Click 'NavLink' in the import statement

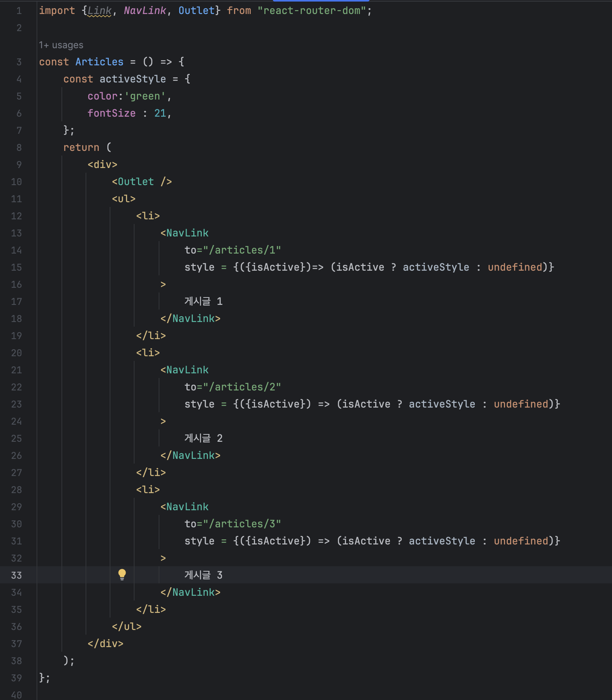145,10
